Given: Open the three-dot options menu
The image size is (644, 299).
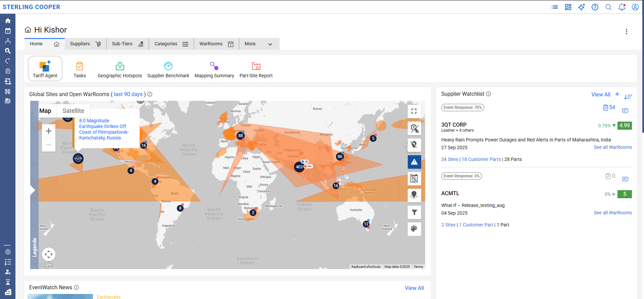Looking at the screenshot, I should [x=626, y=32].
